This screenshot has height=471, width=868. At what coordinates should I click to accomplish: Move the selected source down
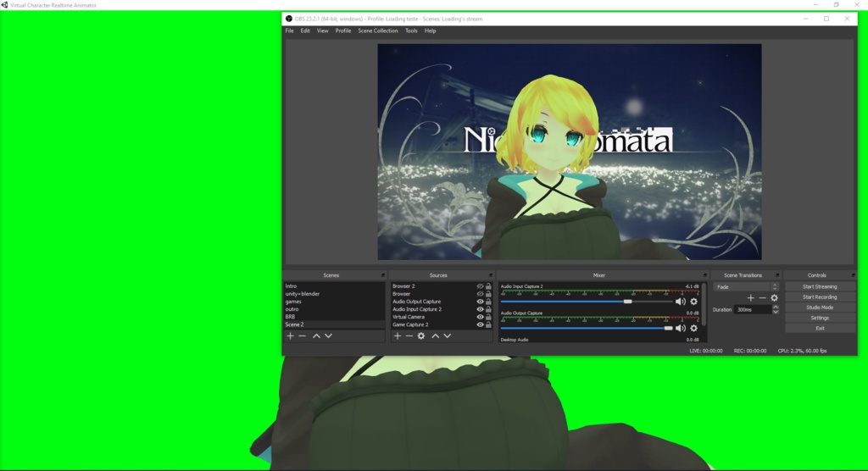coord(448,336)
